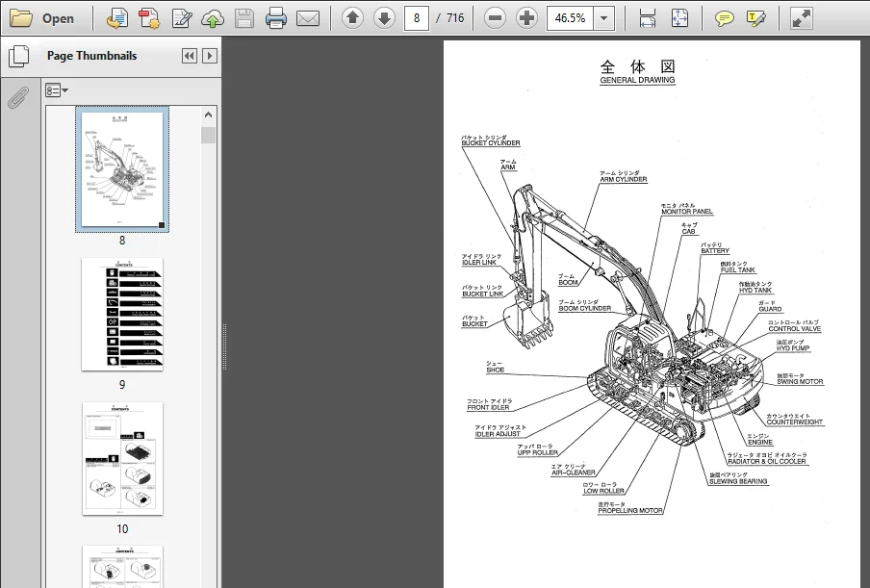Click the thumbnail scrollbar up arrow
This screenshot has width=870, height=588.
pyautogui.click(x=208, y=115)
